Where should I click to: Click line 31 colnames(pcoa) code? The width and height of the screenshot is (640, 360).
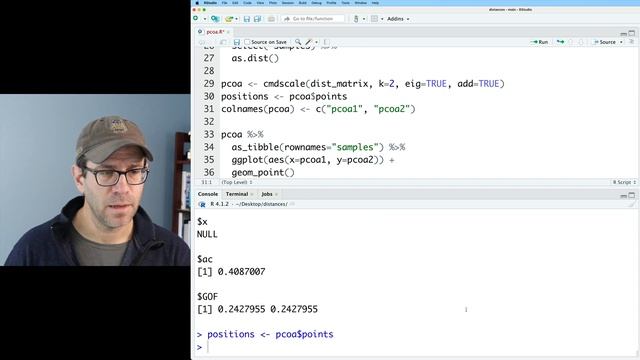[318, 109]
